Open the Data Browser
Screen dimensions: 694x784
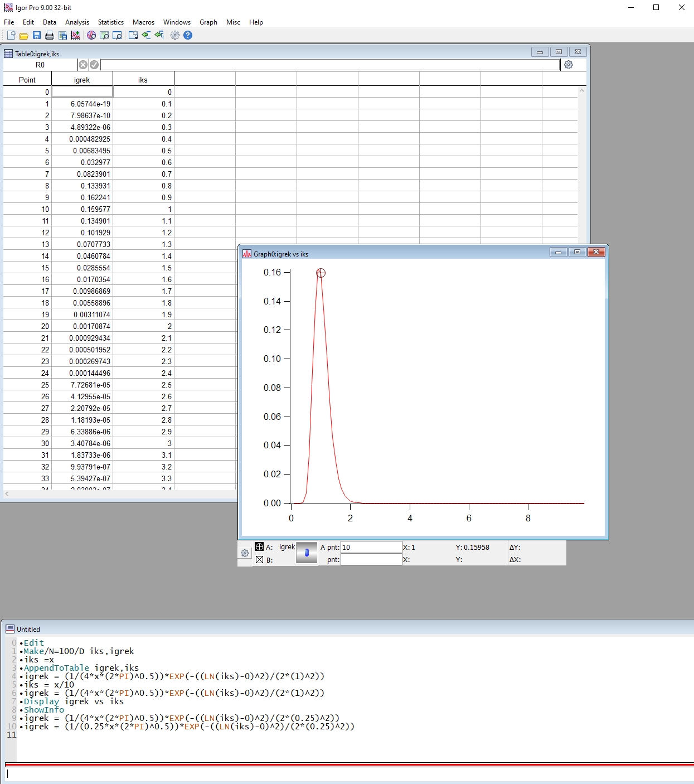(x=91, y=35)
